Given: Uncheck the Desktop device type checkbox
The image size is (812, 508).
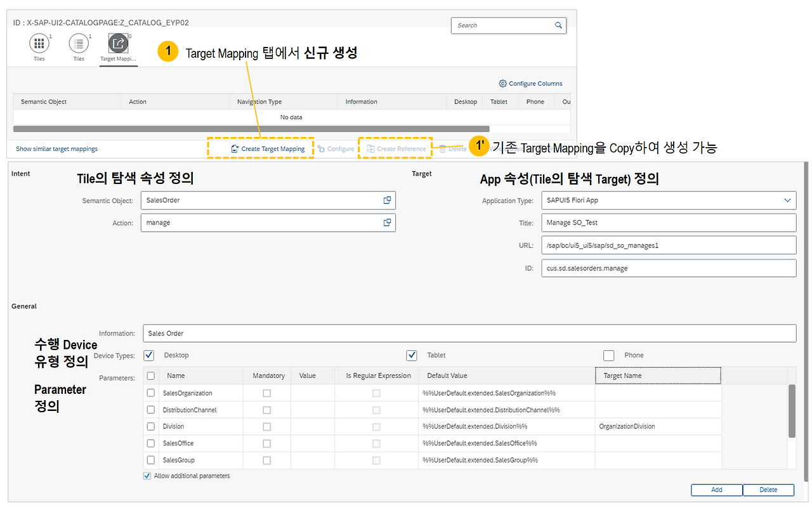Looking at the screenshot, I should pyautogui.click(x=149, y=355).
